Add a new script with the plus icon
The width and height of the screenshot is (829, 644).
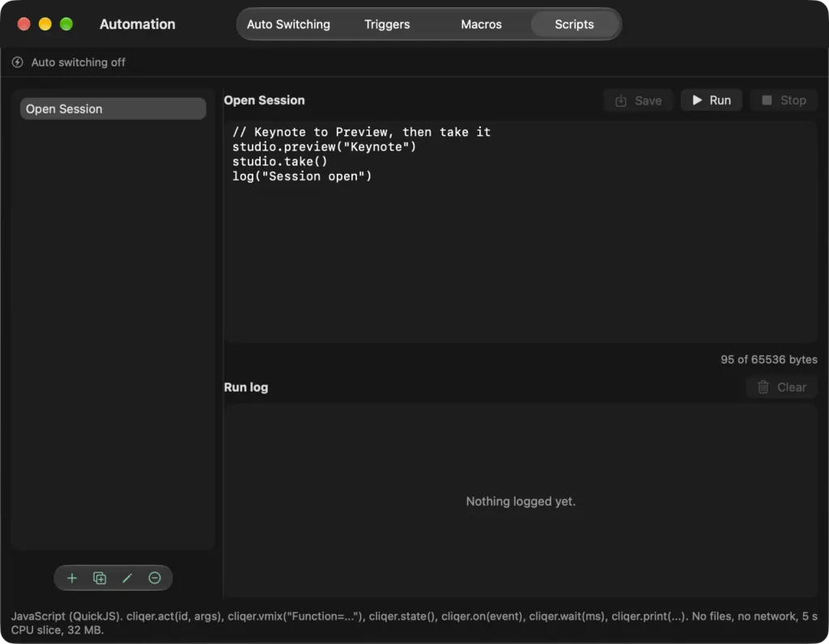click(x=72, y=578)
